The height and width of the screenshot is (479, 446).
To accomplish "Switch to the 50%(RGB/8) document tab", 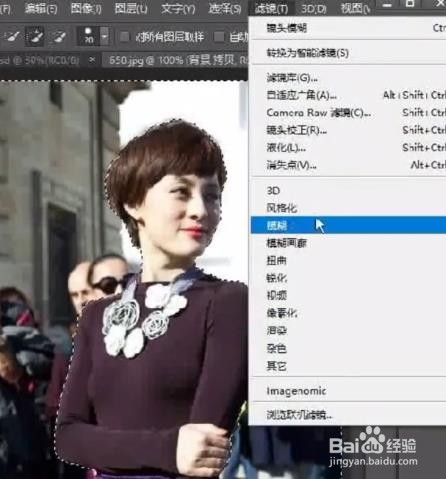I will (x=39, y=60).
